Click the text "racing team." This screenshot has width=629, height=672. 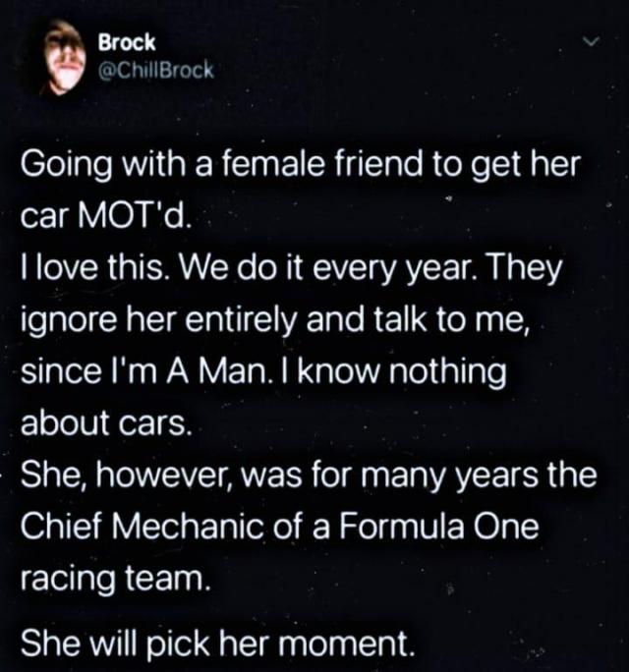point(116,580)
